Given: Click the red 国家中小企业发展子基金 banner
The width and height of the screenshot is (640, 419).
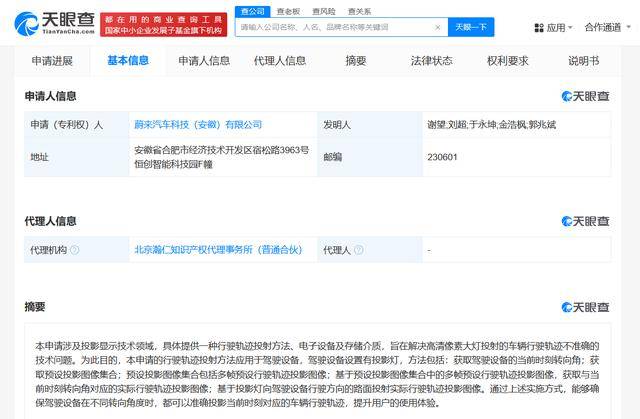Looking at the screenshot, I should coord(163,24).
